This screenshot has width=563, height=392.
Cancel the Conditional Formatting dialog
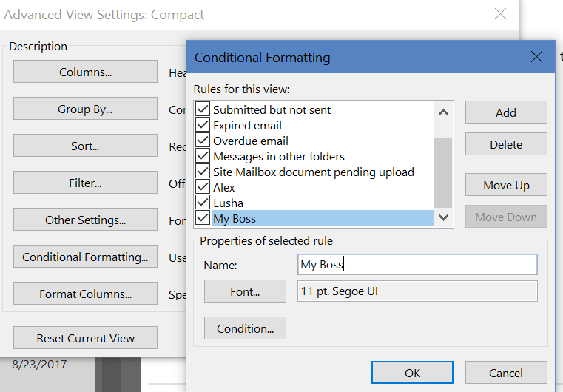pos(506,373)
